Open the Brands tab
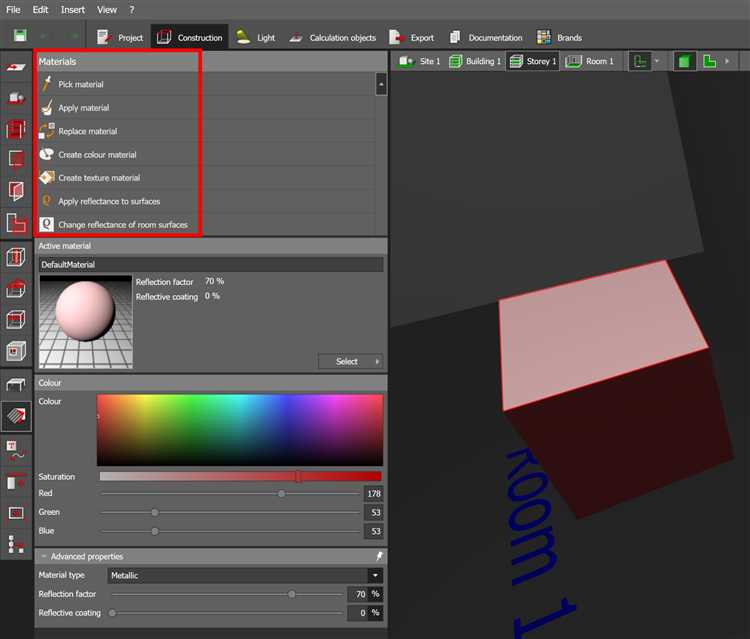 pos(559,37)
